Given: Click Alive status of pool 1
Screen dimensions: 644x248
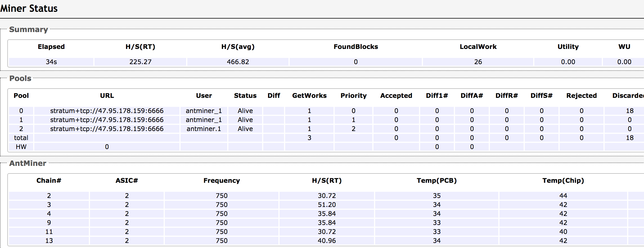Looking at the screenshot, I should point(245,120).
